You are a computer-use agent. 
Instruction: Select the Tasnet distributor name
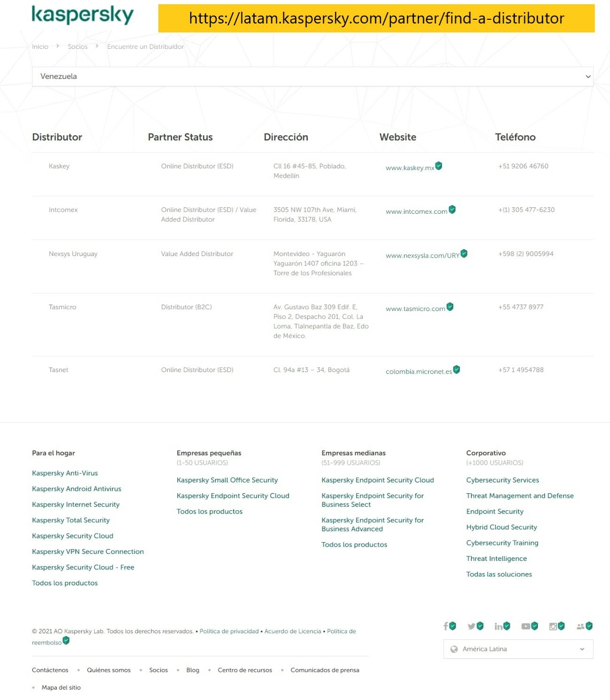coord(58,370)
